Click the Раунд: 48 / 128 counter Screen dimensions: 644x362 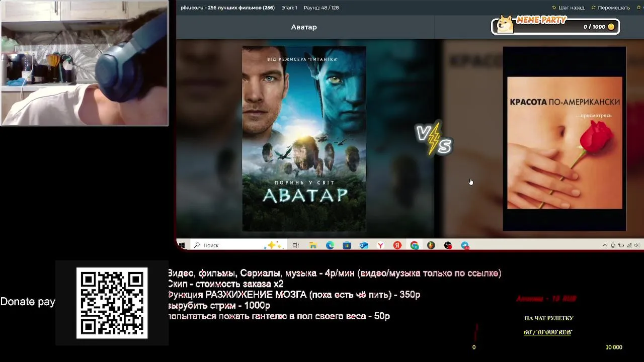point(321,8)
